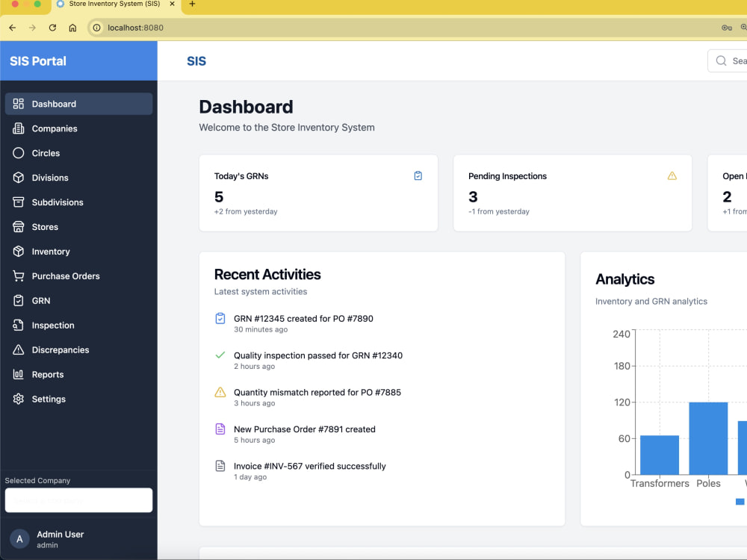Click the Circles circle icon
747x560 pixels.
pyautogui.click(x=18, y=153)
